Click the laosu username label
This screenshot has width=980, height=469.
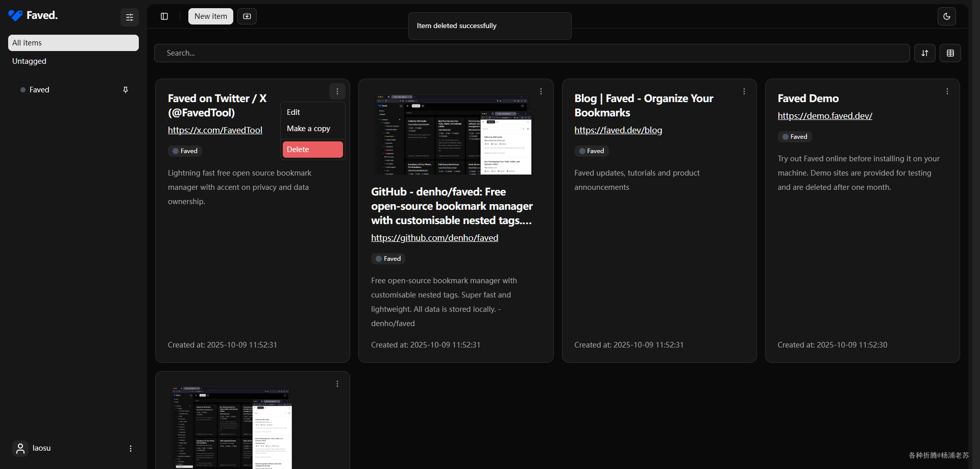click(x=42, y=448)
